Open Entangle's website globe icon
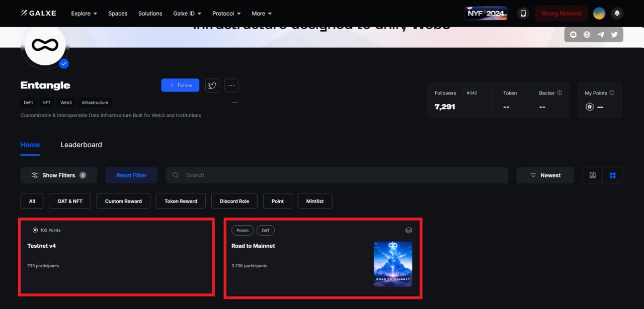The image size is (644, 309). click(587, 35)
